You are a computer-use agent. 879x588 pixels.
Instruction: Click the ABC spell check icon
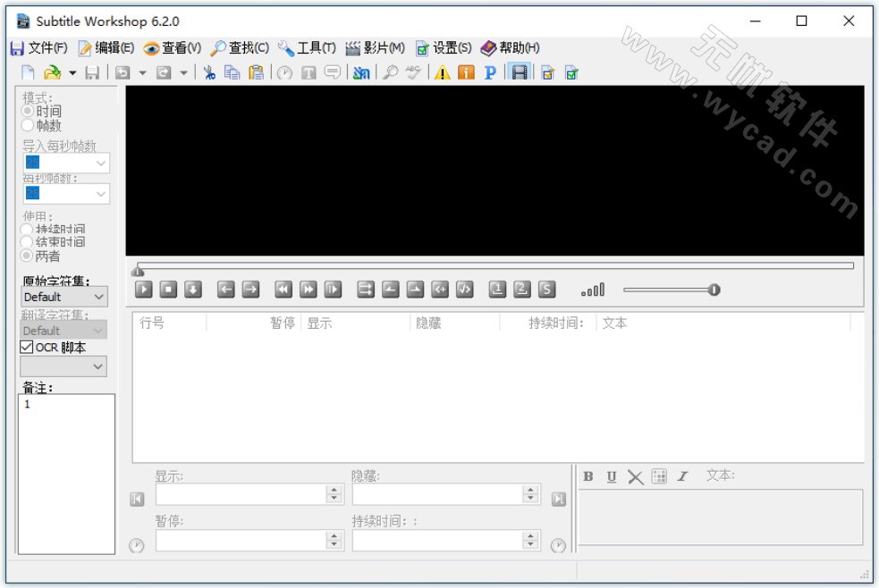tap(414, 72)
